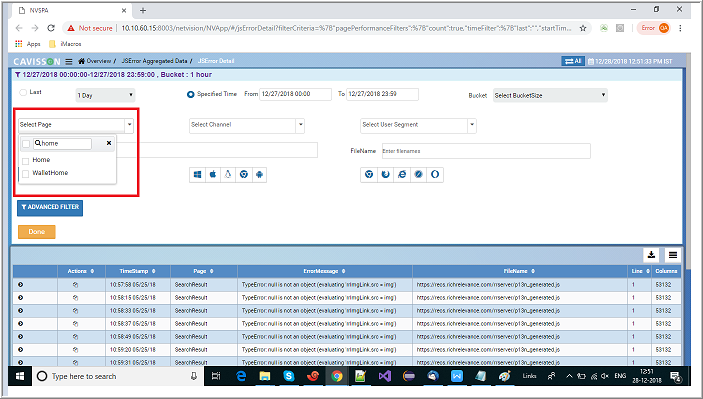Open Skype from the taskbar

(289, 376)
